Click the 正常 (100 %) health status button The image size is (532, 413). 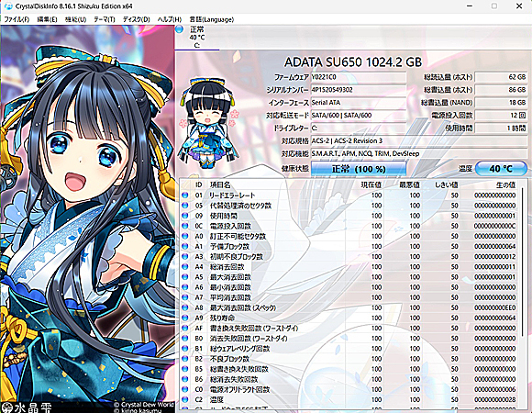click(x=359, y=169)
